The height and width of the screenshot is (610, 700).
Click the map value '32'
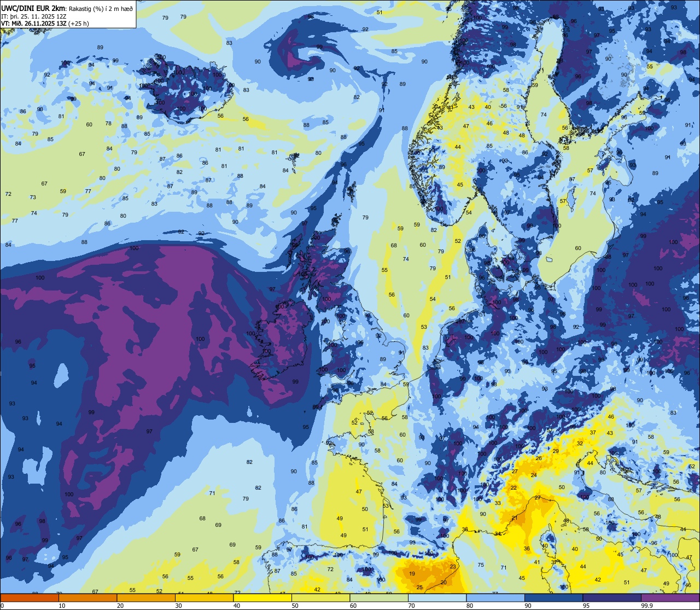coord(580,443)
